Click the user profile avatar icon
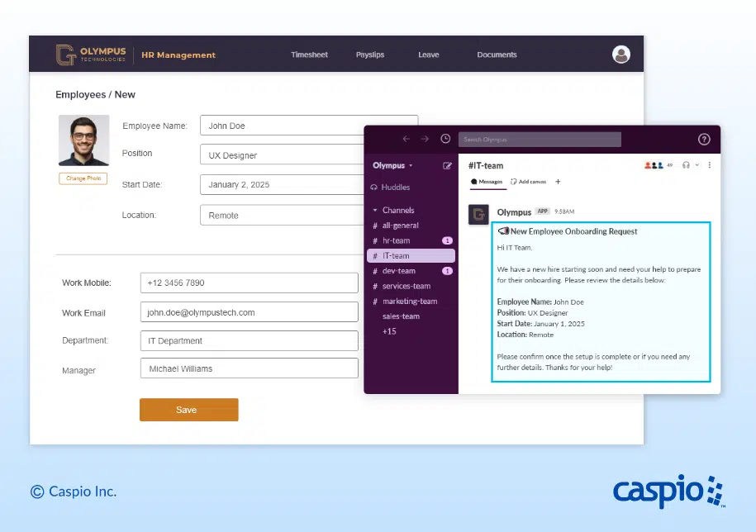This screenshot has height=532, width=756. click(621, 55)
